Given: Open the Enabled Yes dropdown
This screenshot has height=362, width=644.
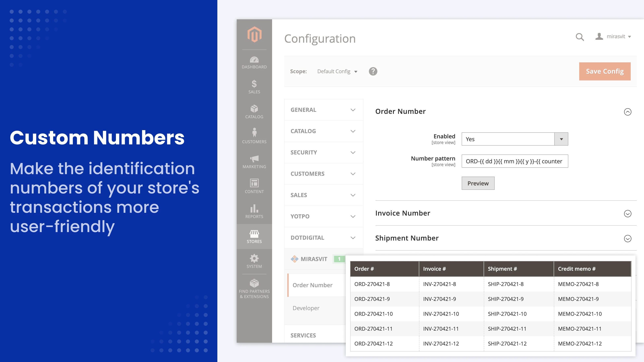Looking at the screenshot, I should (515, 139).
